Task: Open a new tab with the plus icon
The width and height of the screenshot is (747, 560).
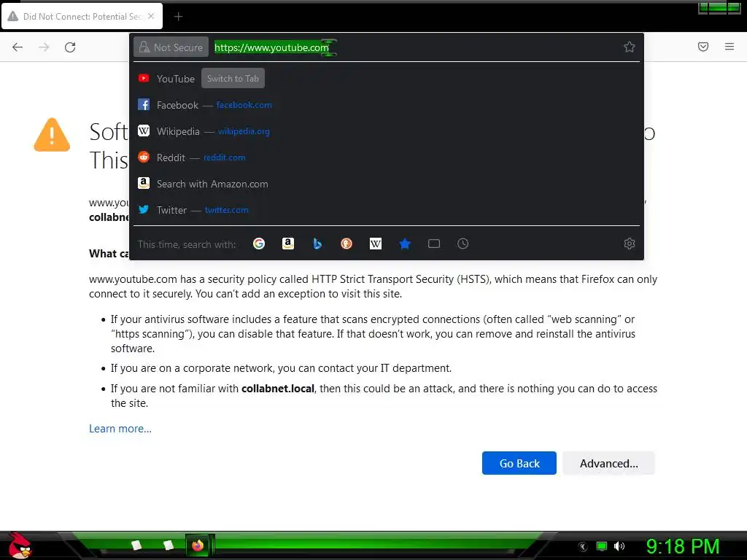Action: [178, 17]
